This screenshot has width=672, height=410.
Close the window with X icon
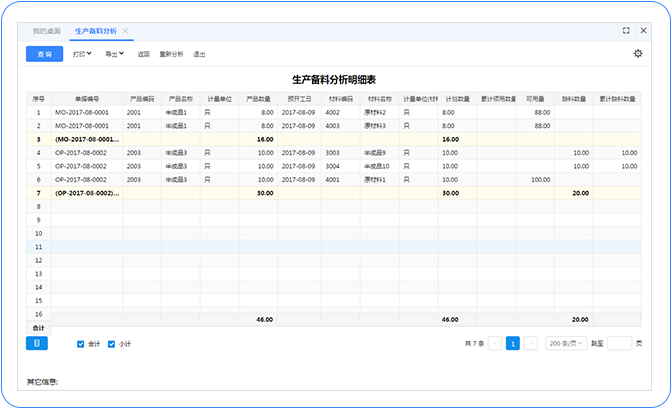(x=644, y=31)
